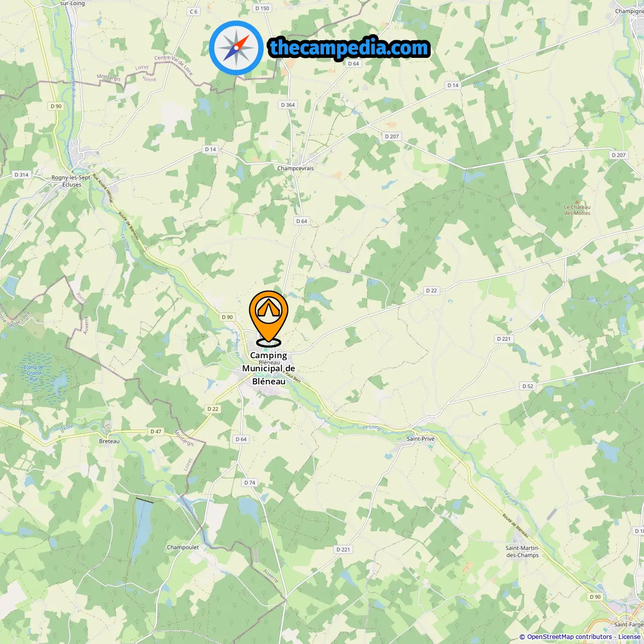644x644 pixels.
Task: Click the Champoulet village label
Action: point(183,547)
